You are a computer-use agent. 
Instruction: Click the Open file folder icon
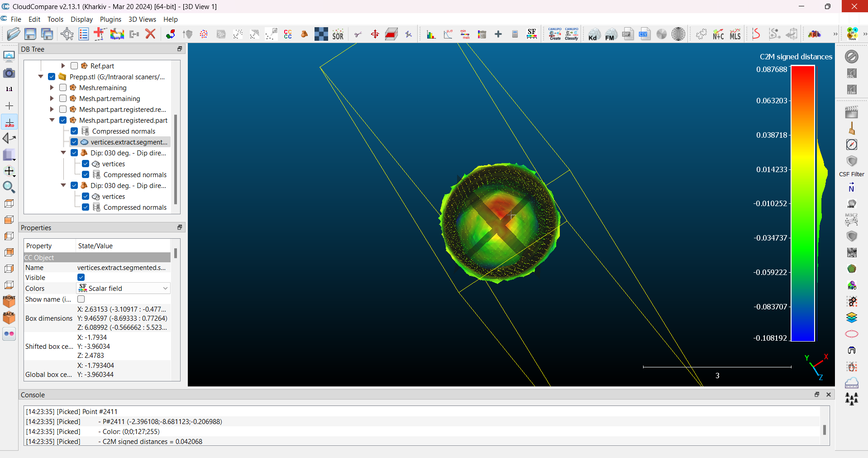pos(13,34)
